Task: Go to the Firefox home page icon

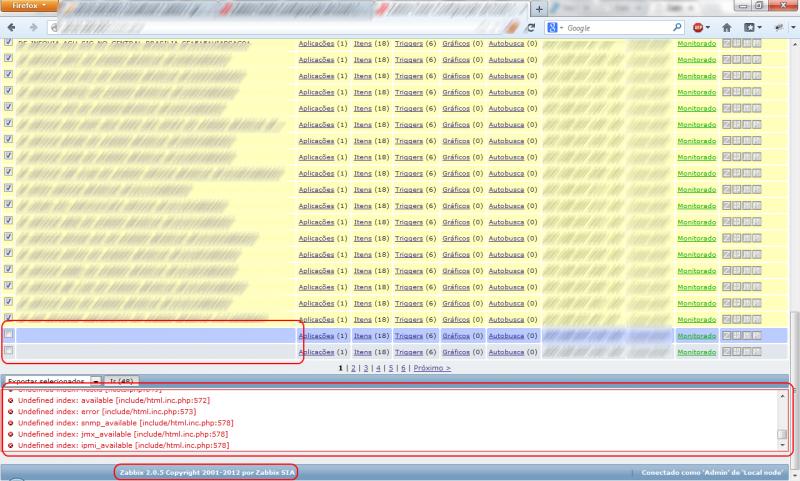Action: point(727,28)
